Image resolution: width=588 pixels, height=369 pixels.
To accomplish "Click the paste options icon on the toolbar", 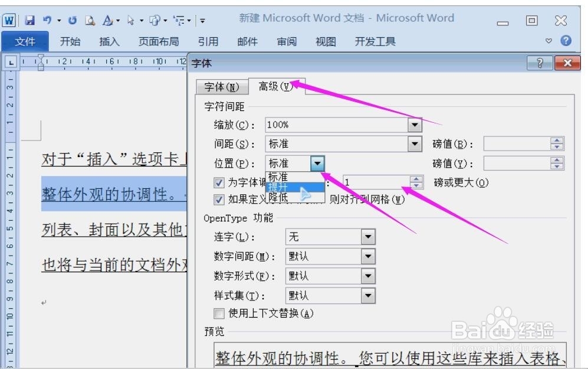I will click(x=155, y=19).
